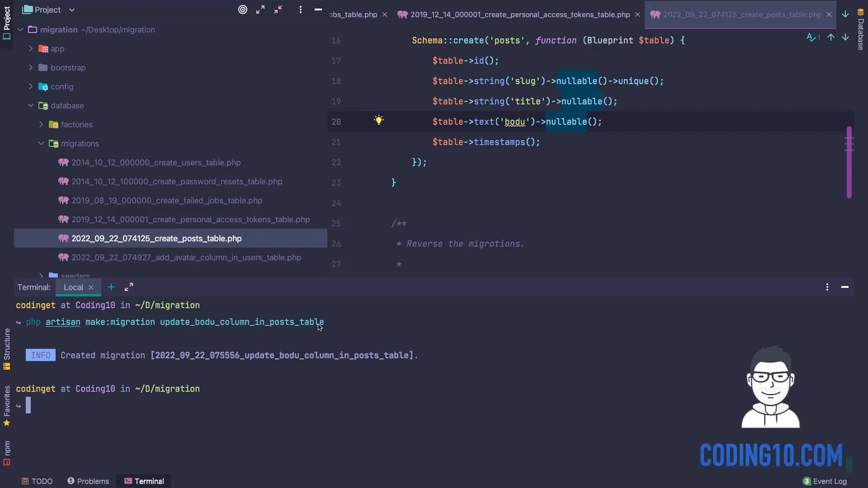
Task: Close the personal_access_tokens_table.php tab
Action: click(x=637, y=14)
